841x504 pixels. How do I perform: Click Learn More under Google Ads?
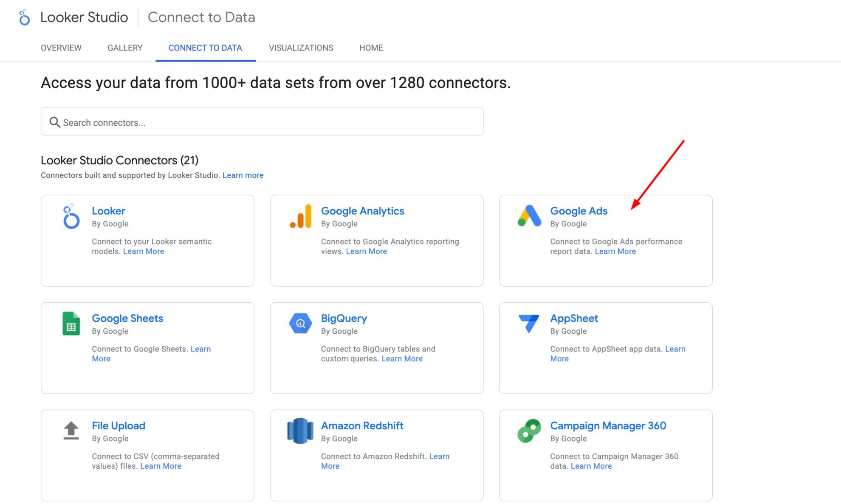point(615,251)
